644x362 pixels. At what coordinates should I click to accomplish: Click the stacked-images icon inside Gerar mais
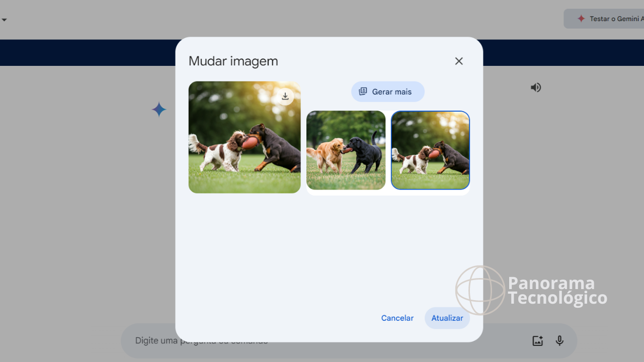coord(363,92)
